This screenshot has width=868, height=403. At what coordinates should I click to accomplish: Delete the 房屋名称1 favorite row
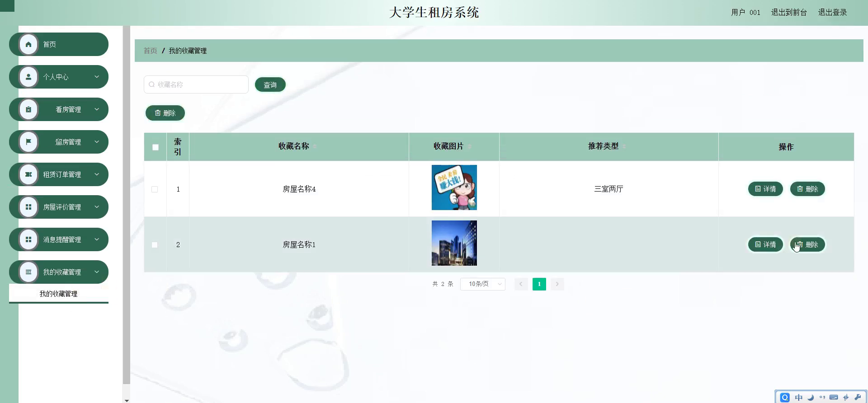point(807,244)
